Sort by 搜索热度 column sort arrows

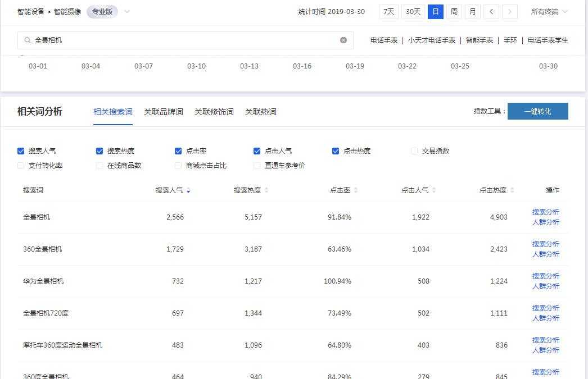[266, 190]
